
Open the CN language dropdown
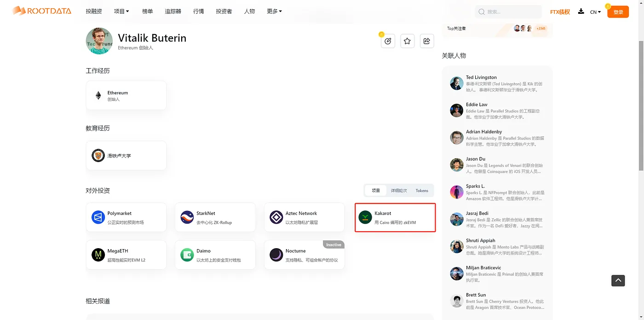pyautogui.click(x=595, y=12)
